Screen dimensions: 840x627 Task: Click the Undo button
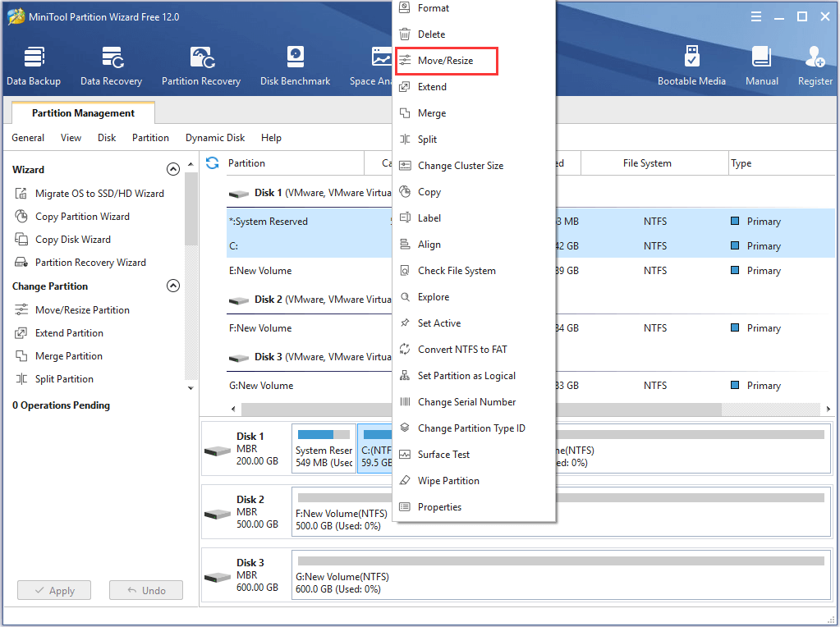click(x=145, y=590)
